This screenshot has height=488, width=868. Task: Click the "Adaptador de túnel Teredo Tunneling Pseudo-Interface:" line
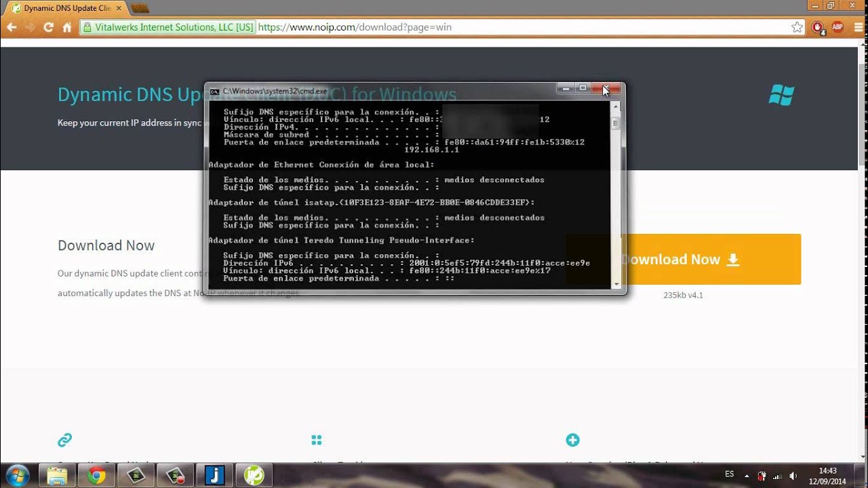pos(341,240)
